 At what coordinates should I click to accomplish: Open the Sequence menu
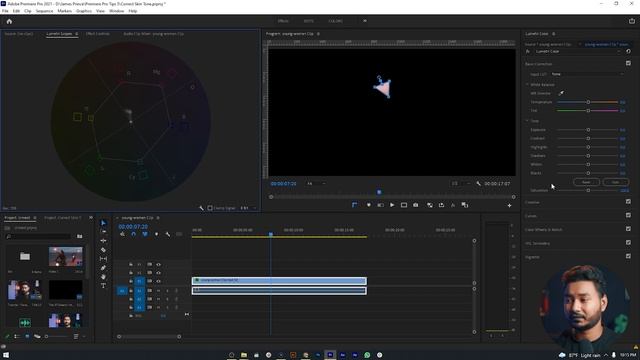pos(44,11)
